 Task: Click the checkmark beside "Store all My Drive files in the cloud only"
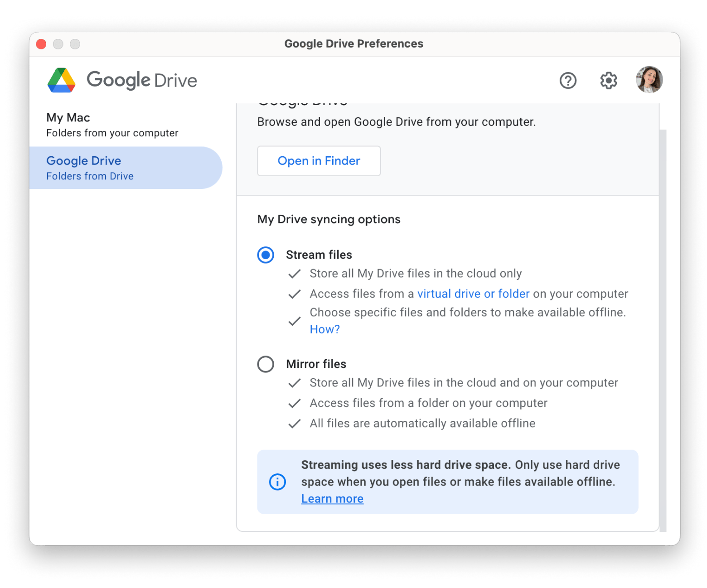click(x=295, y=274)
